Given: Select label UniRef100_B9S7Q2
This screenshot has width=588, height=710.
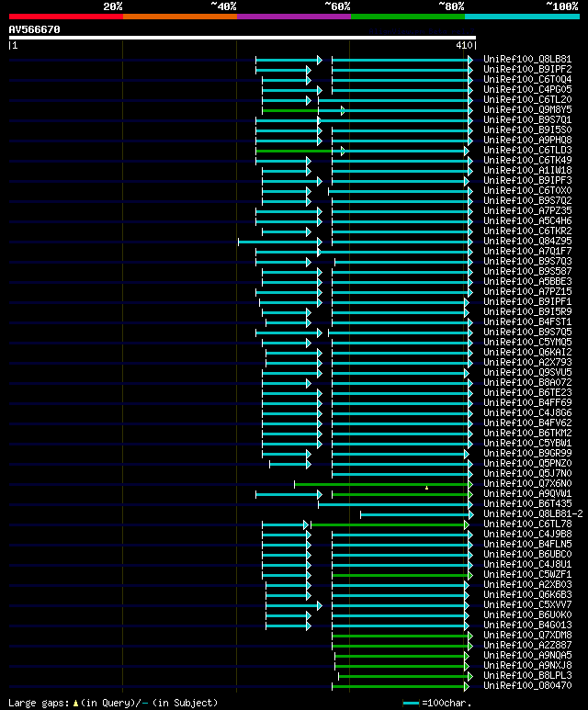Looking at the screenshot, I should (527, 200).
